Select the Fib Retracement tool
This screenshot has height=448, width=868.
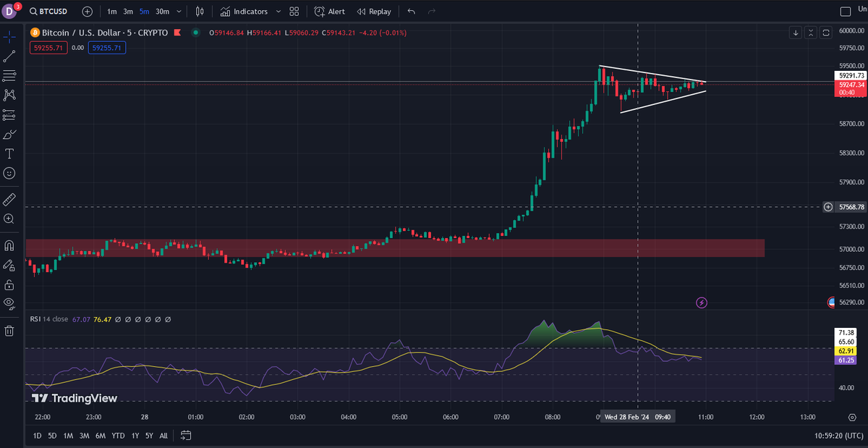click(9, 75)
